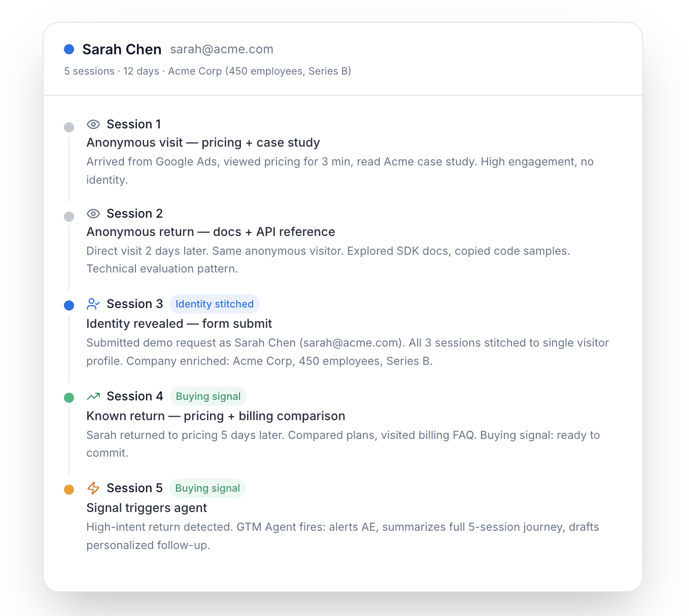Image resolution: width=689 pixels, height=616 pixels.
Task: Click the Buying signal badge on Session 5
Action: [x=208, y=488]
